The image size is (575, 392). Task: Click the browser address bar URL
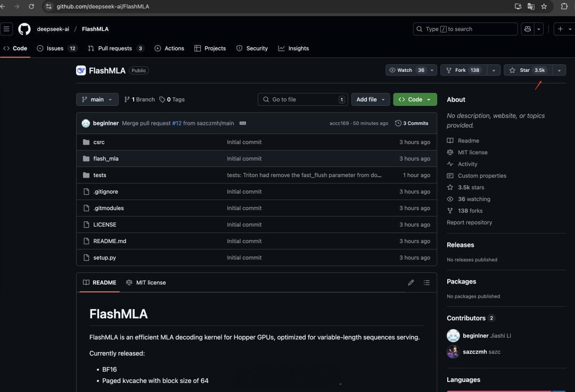(x=103, y=6)
